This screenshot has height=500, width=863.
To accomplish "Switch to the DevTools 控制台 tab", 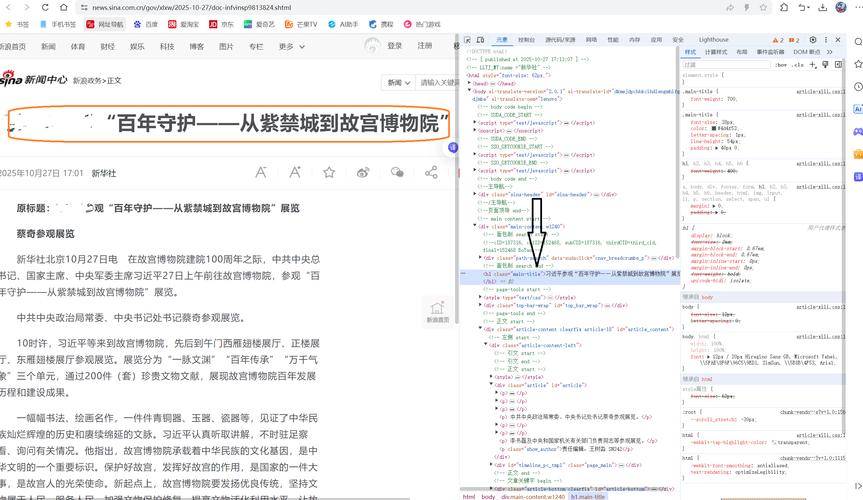I will point(526,40).
